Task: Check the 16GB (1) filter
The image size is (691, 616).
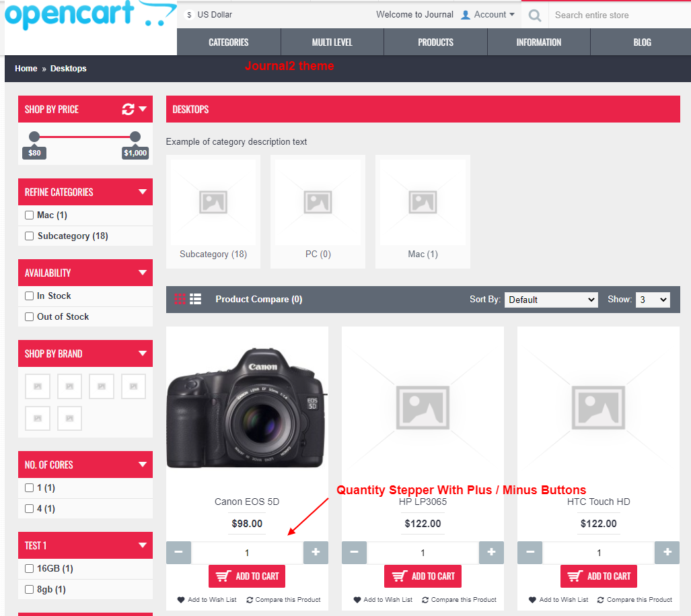Action: pos(29,568)
